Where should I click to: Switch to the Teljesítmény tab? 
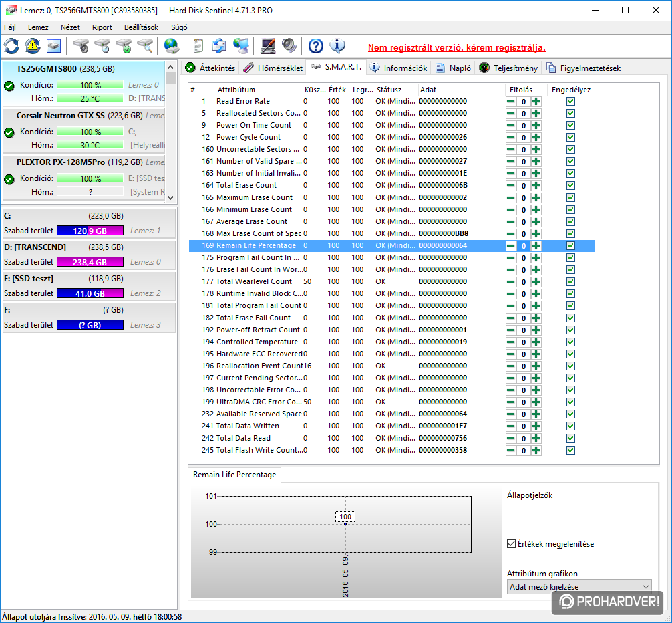coord(508,68)
